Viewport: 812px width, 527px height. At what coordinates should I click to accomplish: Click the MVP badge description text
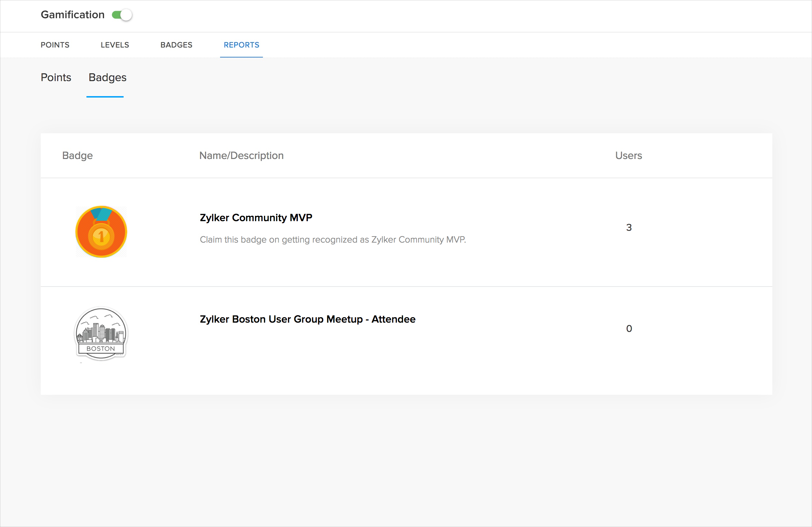point(333,239)
